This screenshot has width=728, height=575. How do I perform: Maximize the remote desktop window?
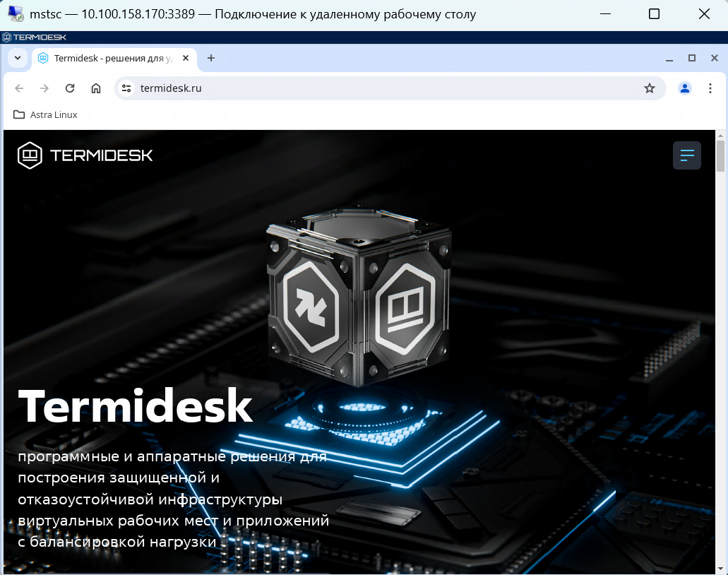pos(654,14)
